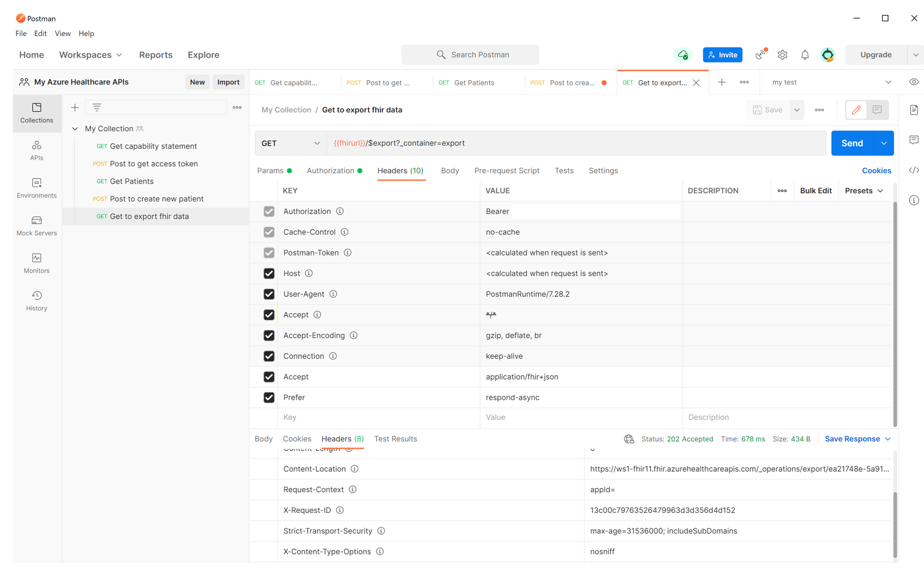Screen dimensions: 924x573
Task: Uncheck the Connection header checkbox
Action: pyautogui.click(x=269, y=356)
